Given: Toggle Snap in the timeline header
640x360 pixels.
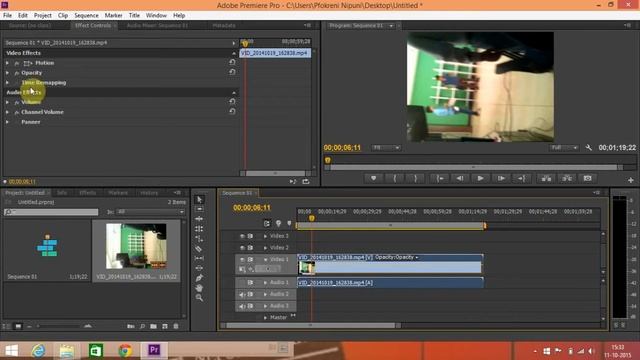Looking at the screenshot, I should pos(267,223).
